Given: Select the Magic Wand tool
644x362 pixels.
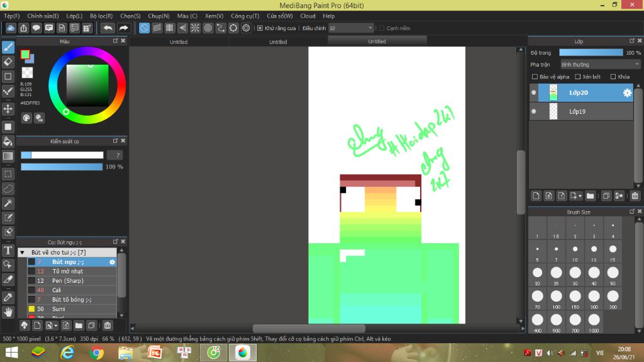Looking at the screenshot, I should point(8,203).
